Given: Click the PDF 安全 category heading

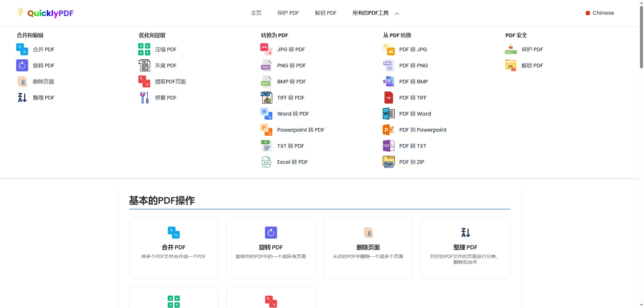Looking at the screenshot, I should pos(516,35).
